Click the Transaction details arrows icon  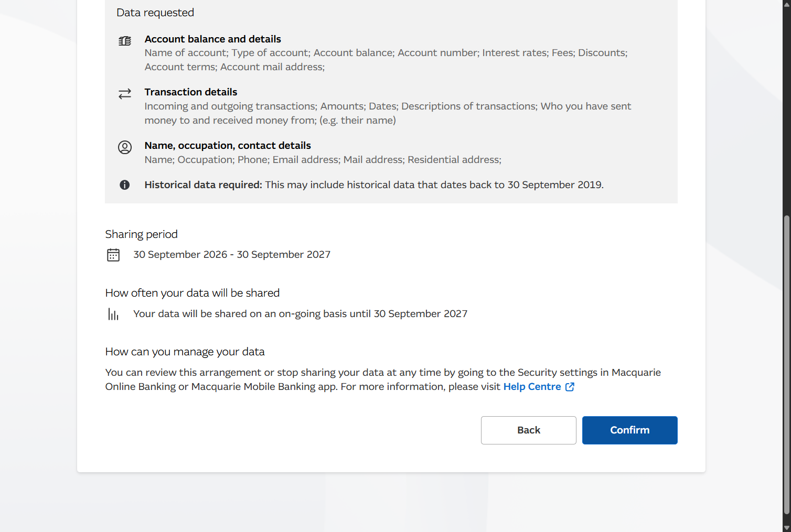(125, 94)
